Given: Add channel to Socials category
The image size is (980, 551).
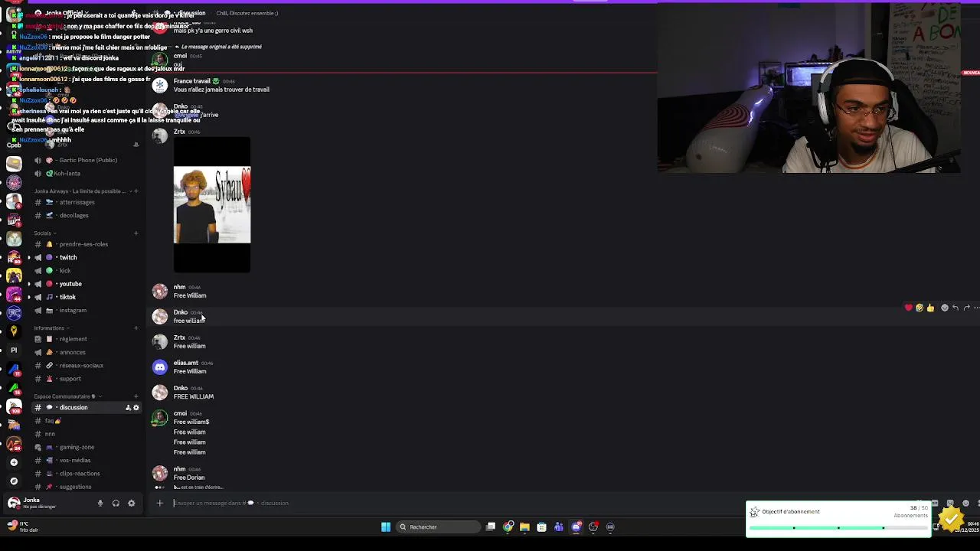Looking at the screenshot, I should (136, 233).
